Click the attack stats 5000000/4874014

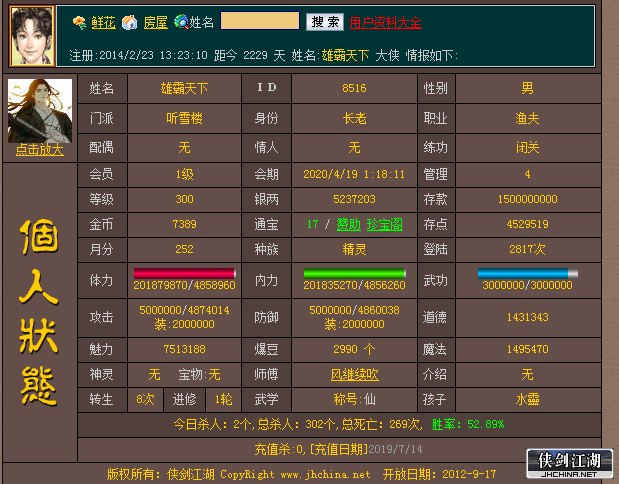click(184, 310)
